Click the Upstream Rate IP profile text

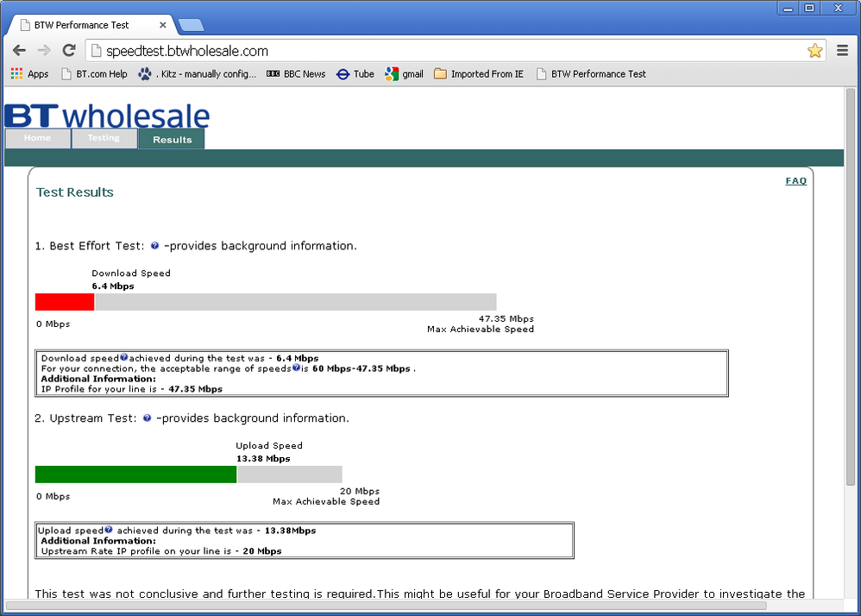click(x=161, y=550)
